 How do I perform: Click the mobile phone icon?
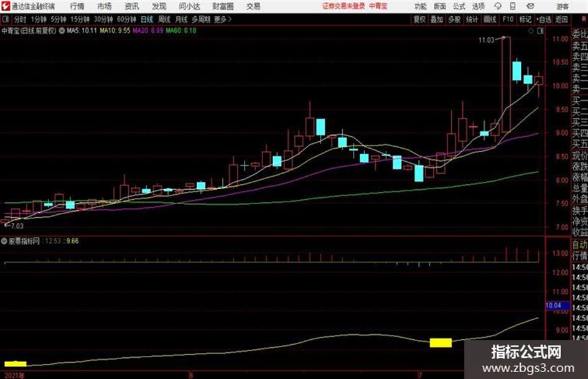coord(513,6)
